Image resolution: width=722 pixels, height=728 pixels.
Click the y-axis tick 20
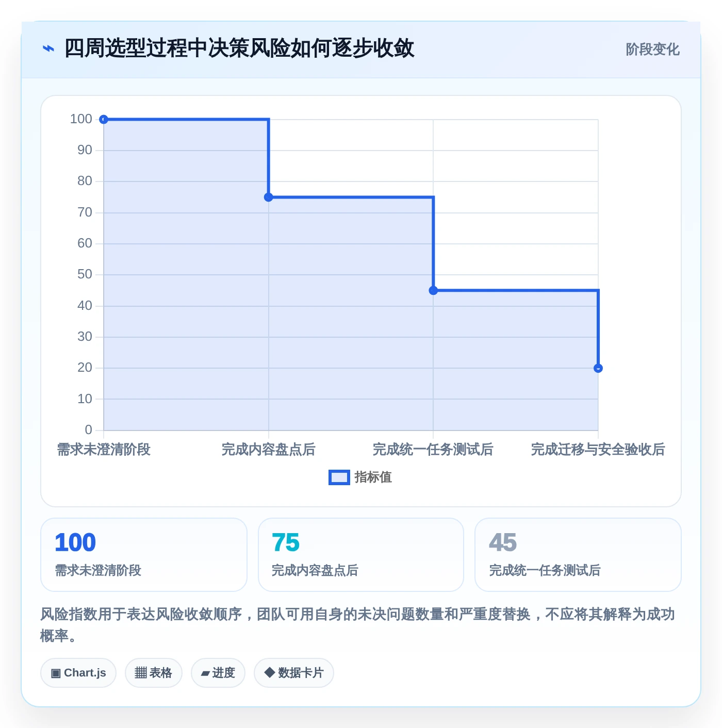click(85, 368)
